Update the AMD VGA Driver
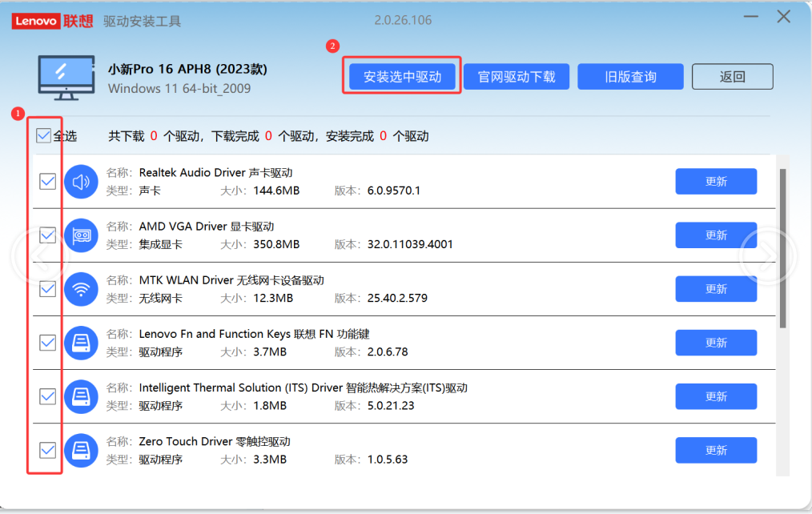The image size is (812, 514). [x=716, y=235]
